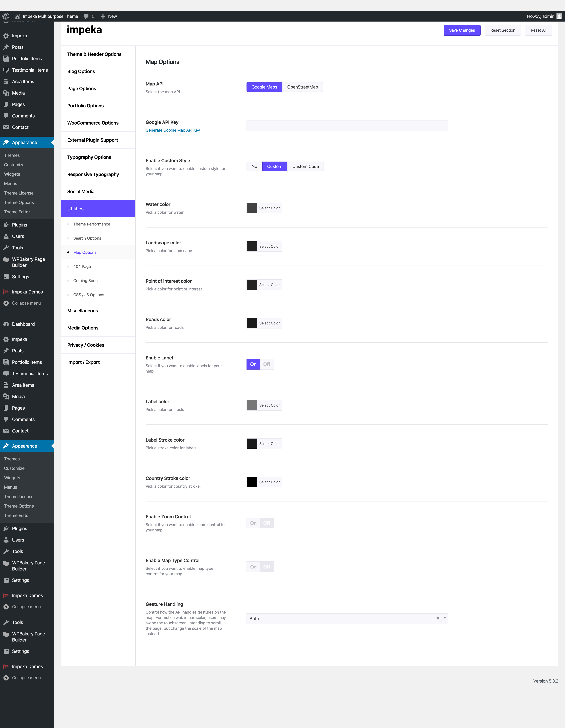Open Generate Google Map API Key link
Screen dimensions: 565x728
click(173, 130)
